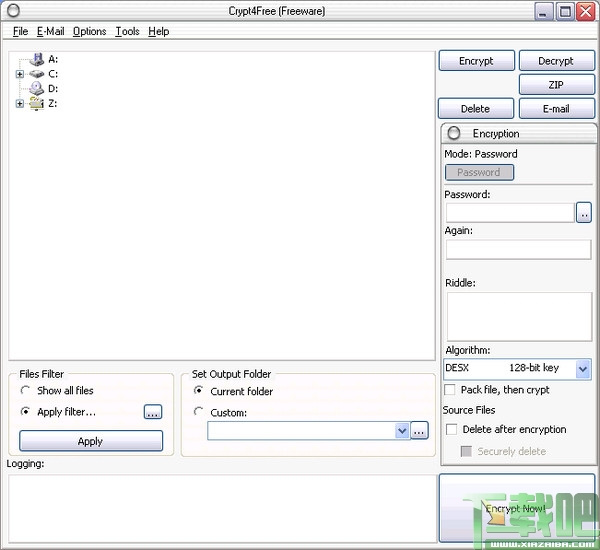
Task: Open the Help menu
Action: pos(159,31)
